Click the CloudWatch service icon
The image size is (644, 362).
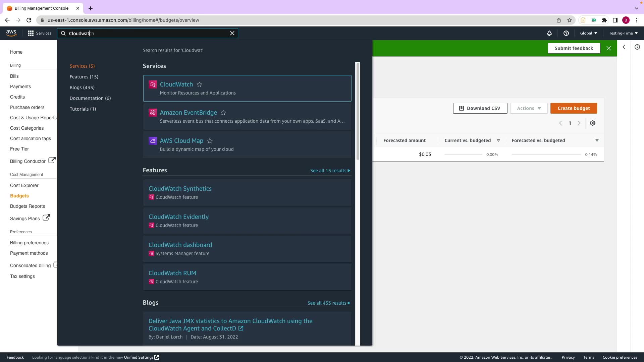(x=153, y=84)
